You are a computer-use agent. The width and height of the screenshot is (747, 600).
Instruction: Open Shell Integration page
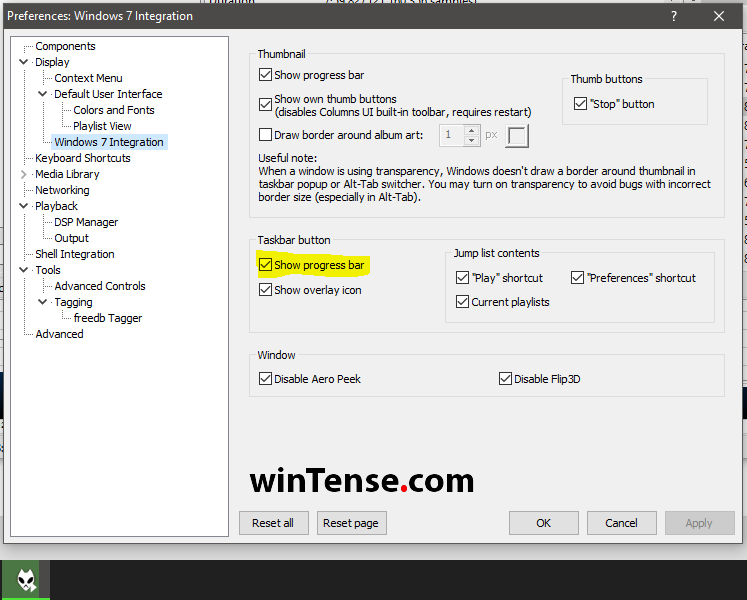75,254
